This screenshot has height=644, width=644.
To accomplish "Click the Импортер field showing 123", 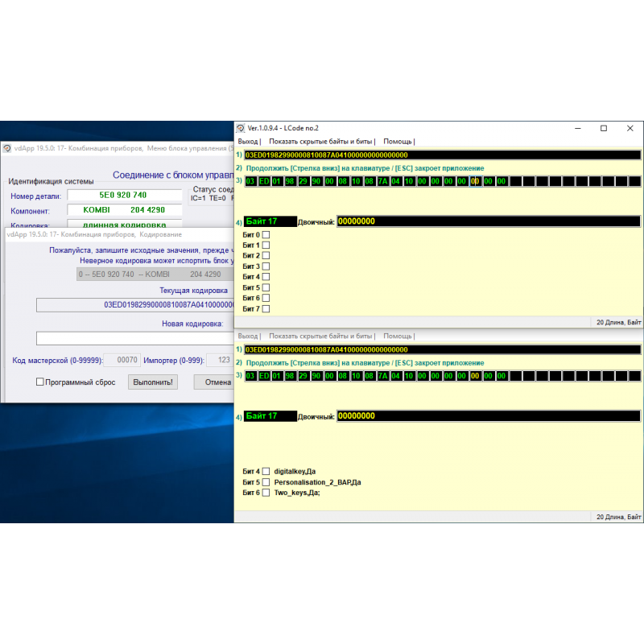I will click(217, 361).
